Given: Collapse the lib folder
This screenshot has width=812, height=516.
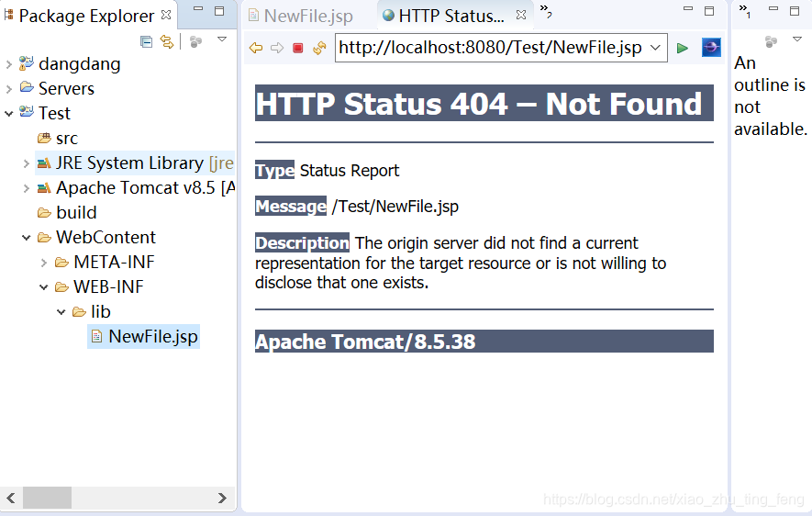Looking at the screenshot, I should point(61,312).
